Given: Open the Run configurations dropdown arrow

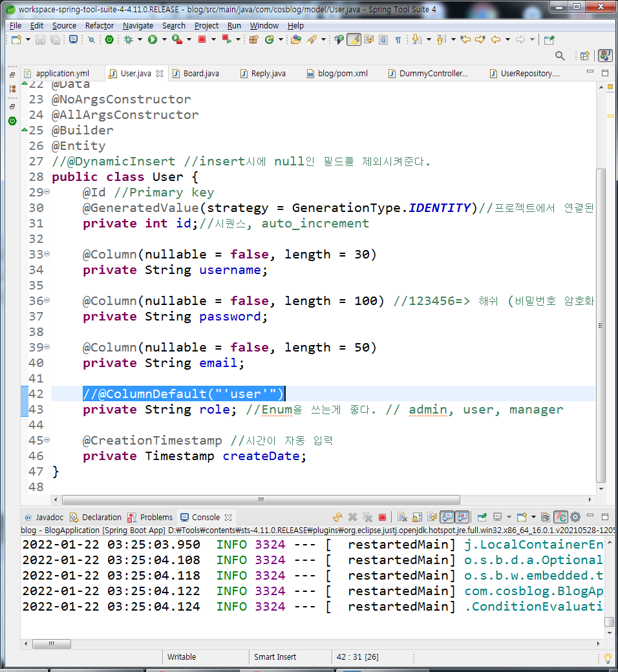Looking at the screenshot, I should click(164, 40).
